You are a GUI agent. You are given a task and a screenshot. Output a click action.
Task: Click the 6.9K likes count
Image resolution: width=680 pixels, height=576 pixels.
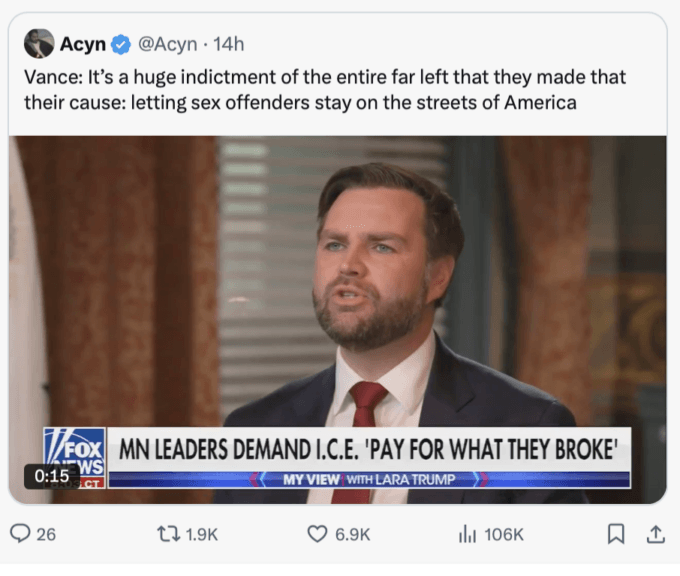point(352,535)
